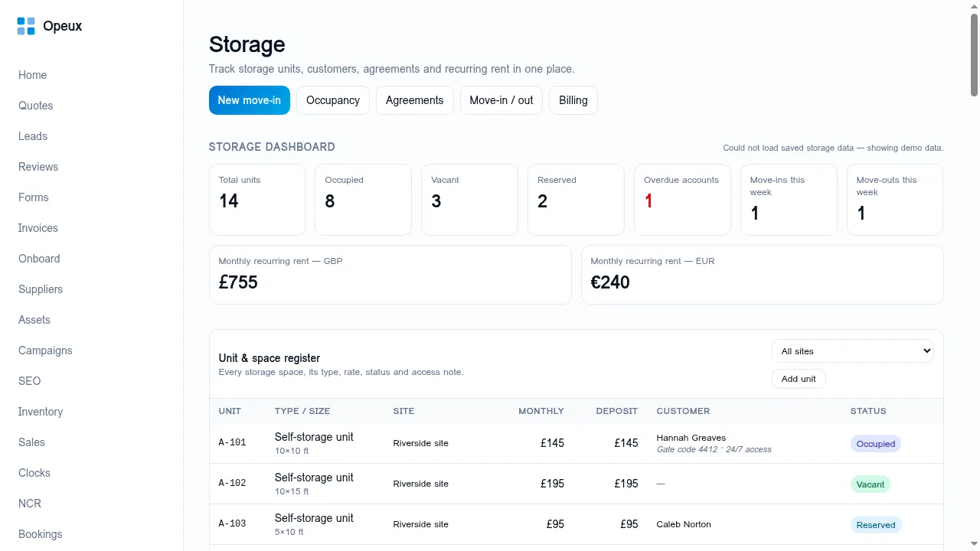Select the Move-in / out tab
The width and height of the screenshot is (980, 551).
(501, 100)
